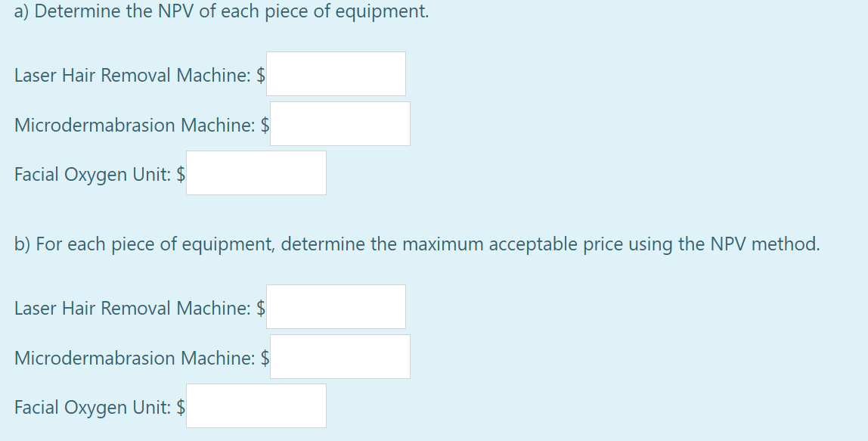
Task: Click the NPV input for Laser Hair Removal Machine
Action: click(x=336, y=73)
